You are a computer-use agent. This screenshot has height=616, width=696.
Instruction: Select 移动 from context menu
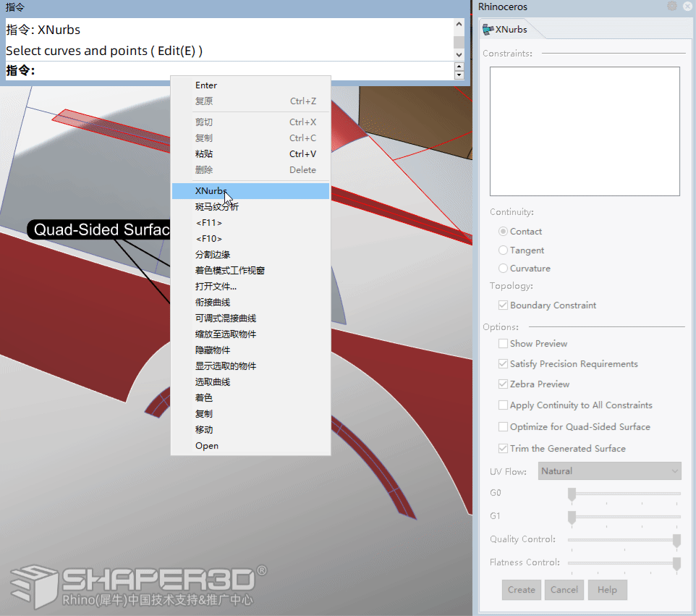click(x=251, y=431)
